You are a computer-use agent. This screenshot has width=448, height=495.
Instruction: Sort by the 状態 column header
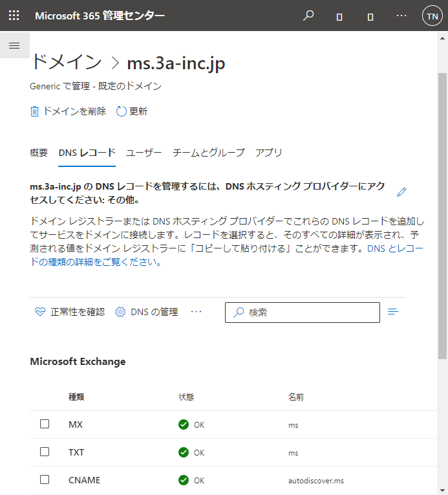coord(186,397)
